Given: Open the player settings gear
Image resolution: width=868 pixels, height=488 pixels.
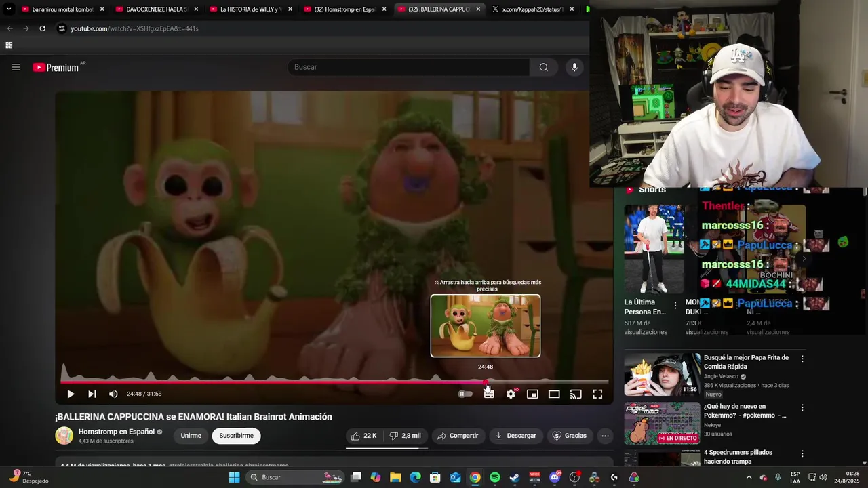Looking at the screenshot, I should click(511, 394).
